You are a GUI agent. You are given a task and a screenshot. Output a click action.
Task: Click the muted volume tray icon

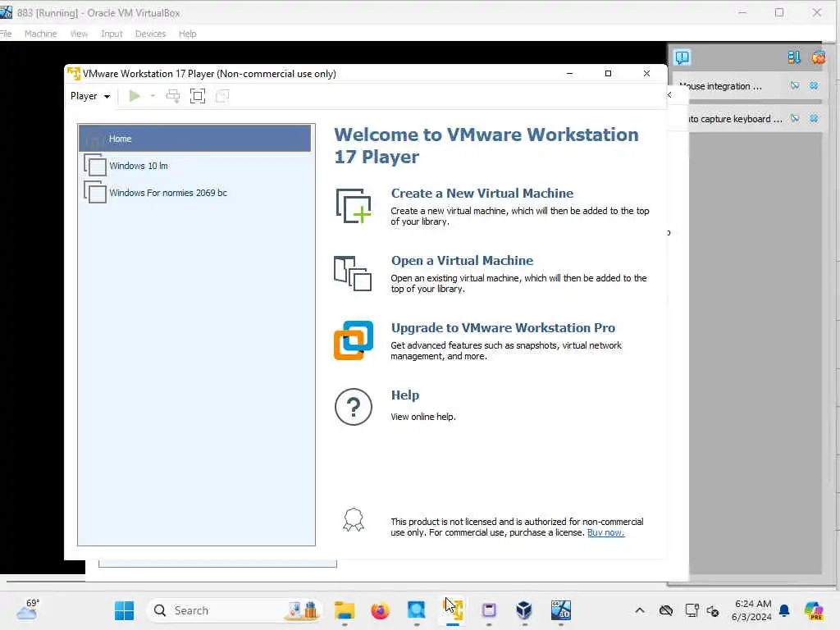coord(713,610)
